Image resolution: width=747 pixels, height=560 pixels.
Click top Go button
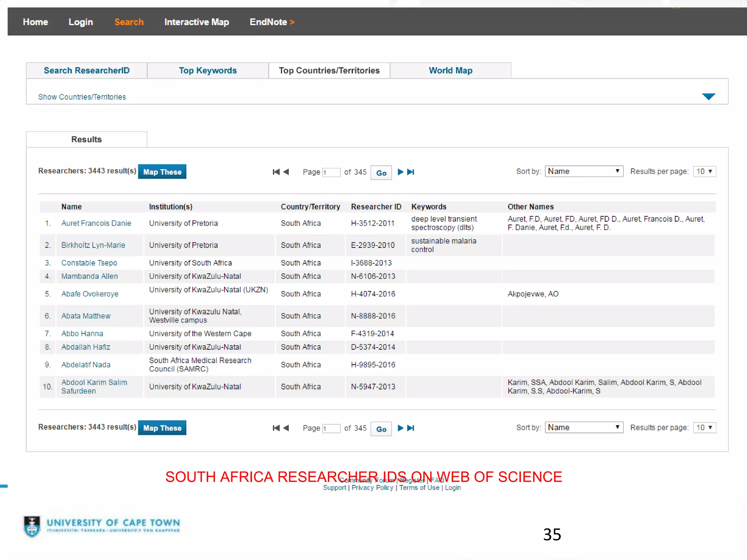381,173
